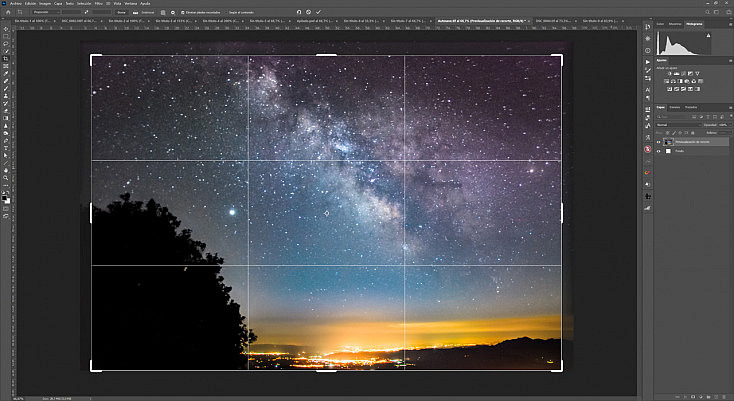The height and width of the screenshot is (401, 734).
Task: Switch to the Trazados panel tab
Action: coord(691,107)
